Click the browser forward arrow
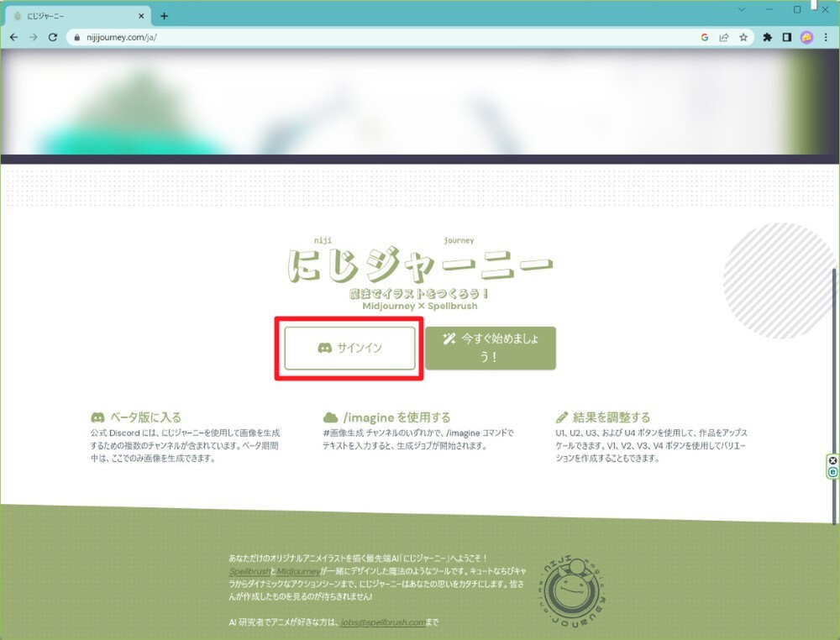 [x=34, y=38]
